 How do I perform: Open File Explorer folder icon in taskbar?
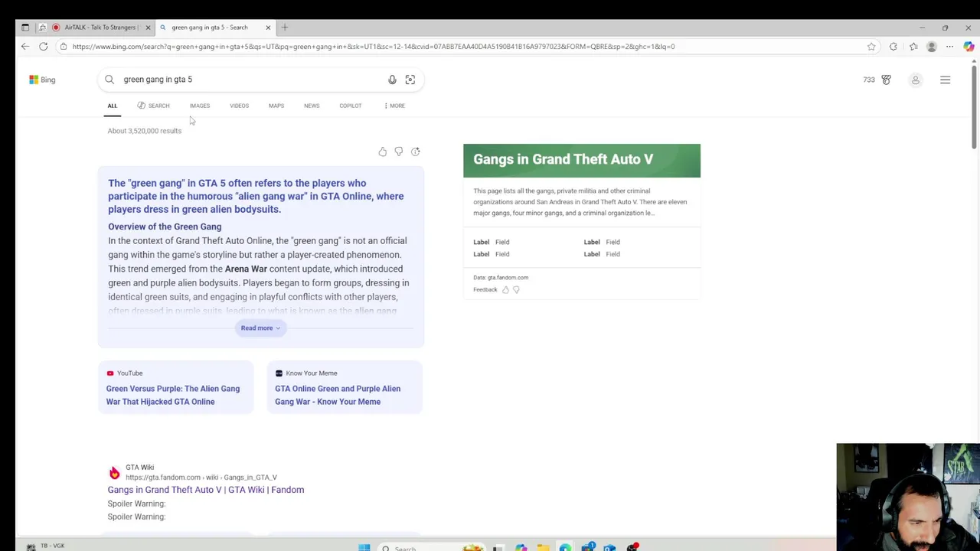pos(543,547)
